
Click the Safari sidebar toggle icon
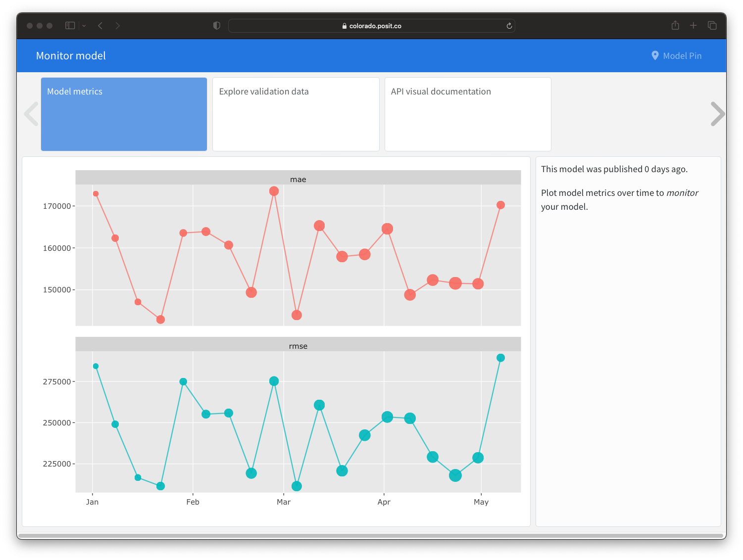[x=70, y=26]
